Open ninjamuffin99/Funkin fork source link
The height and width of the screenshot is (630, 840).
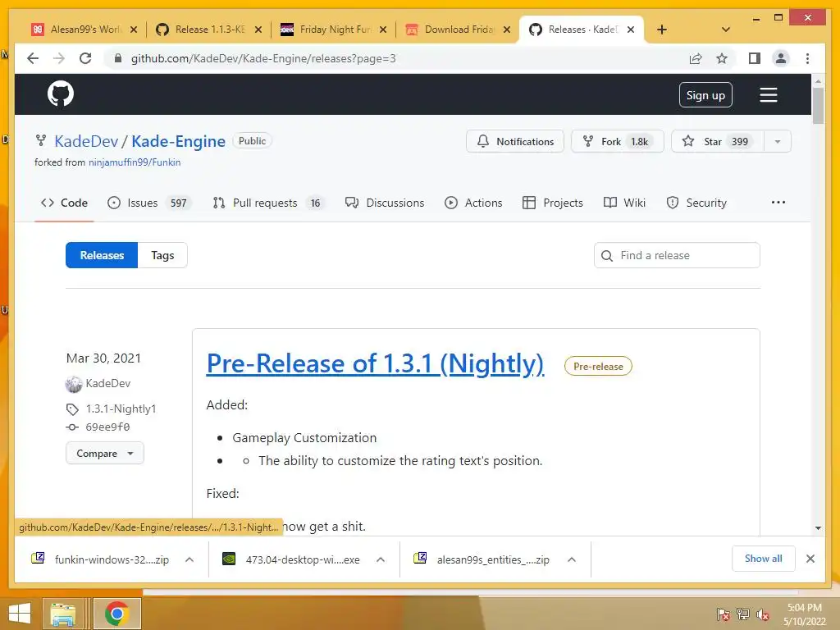click(x=135, y=162)
